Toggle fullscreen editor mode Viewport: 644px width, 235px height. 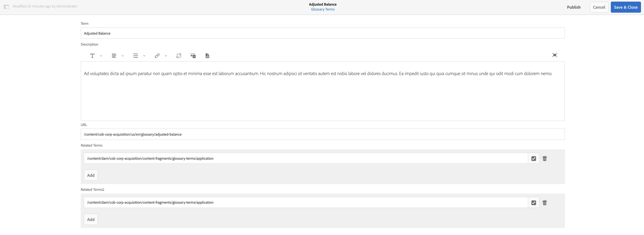pyautogui.click(x=555, y=55)
